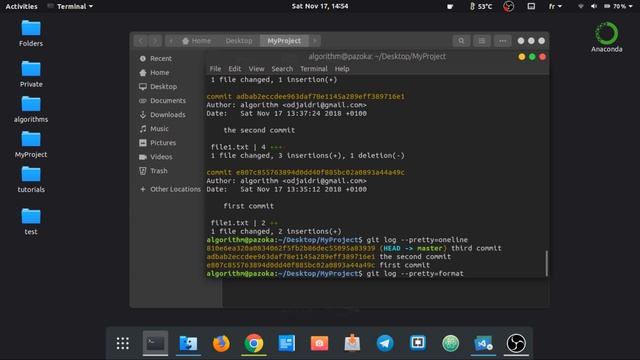
Task: Click the terminal title bar text
Action: 377,57
